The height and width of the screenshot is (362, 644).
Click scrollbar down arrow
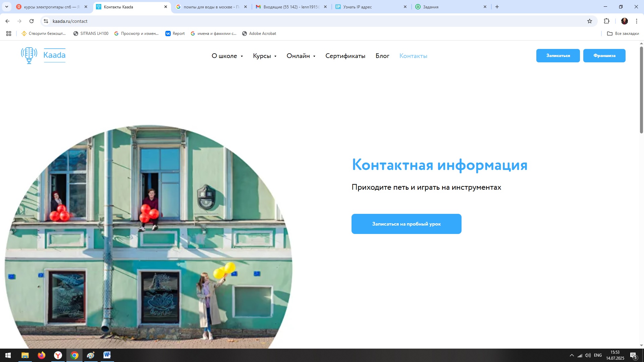coord(641,345)
